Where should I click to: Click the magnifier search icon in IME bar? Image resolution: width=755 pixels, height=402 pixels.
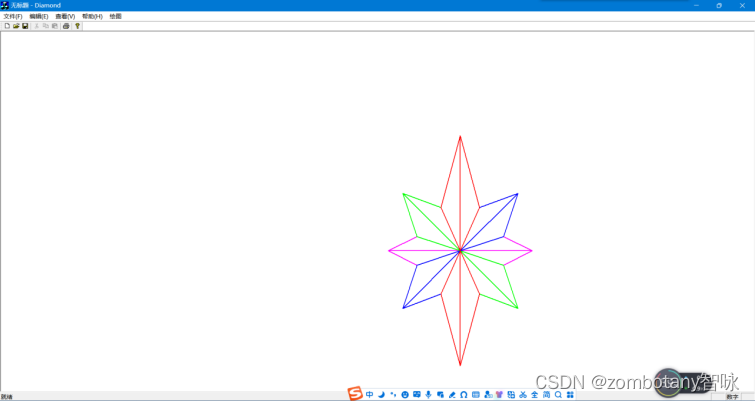[x=558, y=395]
